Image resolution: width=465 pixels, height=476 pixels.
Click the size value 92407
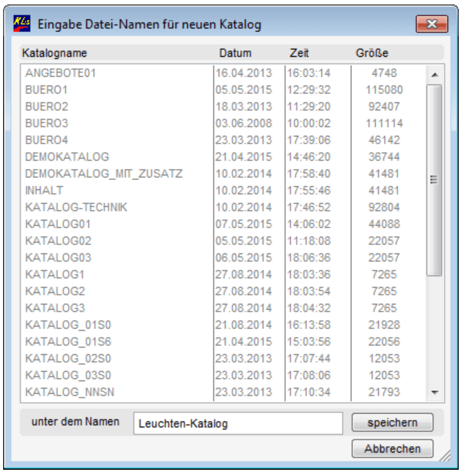pyautogui.click(x=384, y=107)
